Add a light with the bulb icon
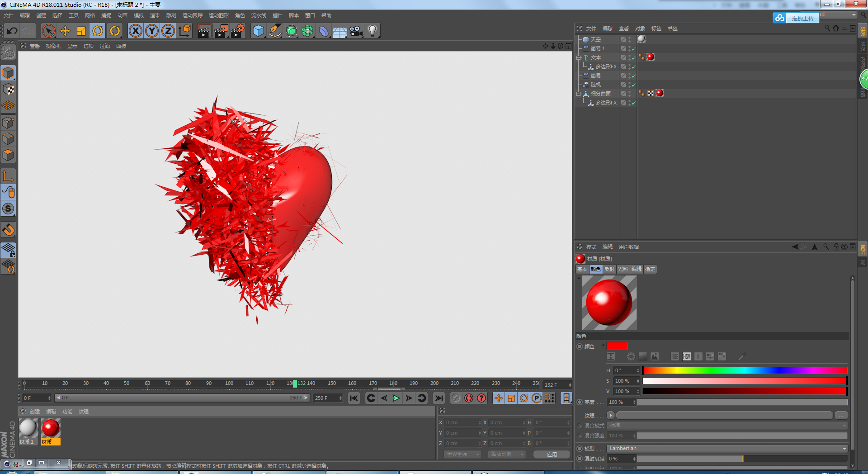868x474 pixels. pos(372,31)
